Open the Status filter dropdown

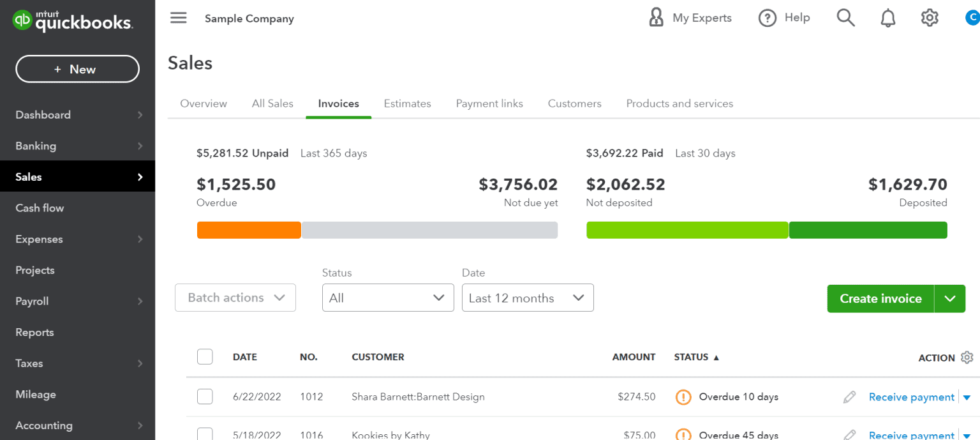(x=387, y=298)
